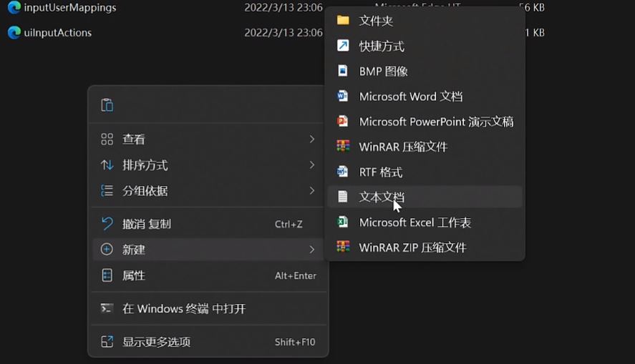Screen dimensions: 635x364
Task: Open 属性 from the context menu
Action: tap(134, 275)
